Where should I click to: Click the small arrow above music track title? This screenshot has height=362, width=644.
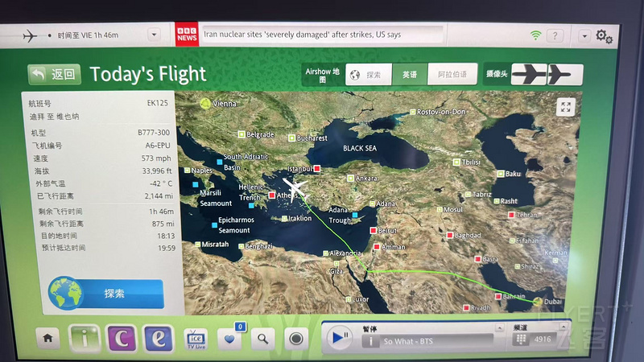point(499,327)
